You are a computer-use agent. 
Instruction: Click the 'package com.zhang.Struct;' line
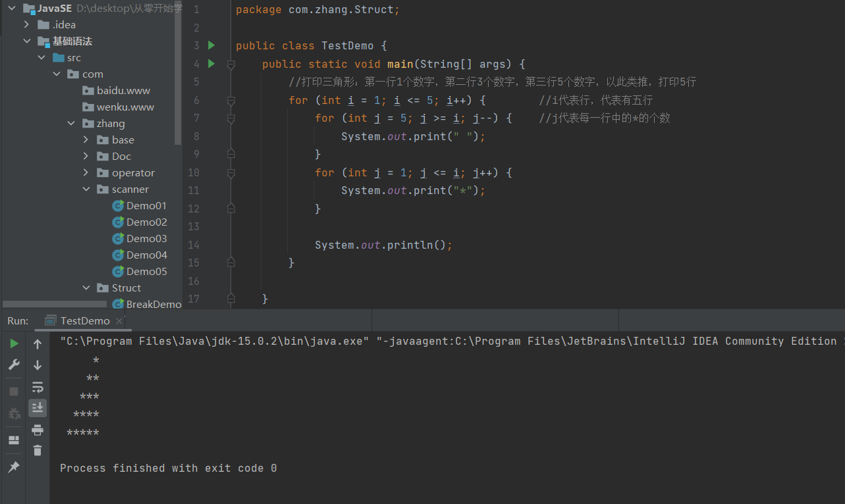[317, 10]
